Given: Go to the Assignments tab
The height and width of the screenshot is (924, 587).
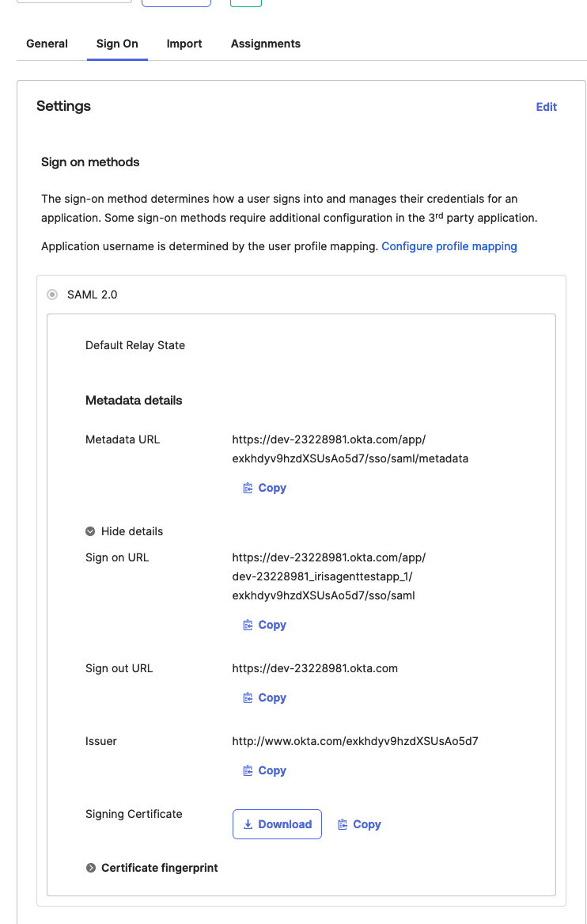Looking at the screenshot, I should click(265, 44).
